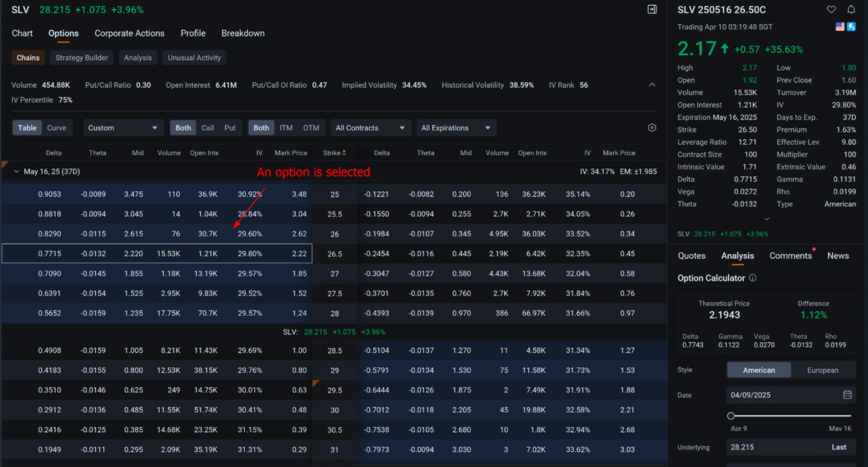Open the Options tab
868x467 pixels.
click(63, 33)
